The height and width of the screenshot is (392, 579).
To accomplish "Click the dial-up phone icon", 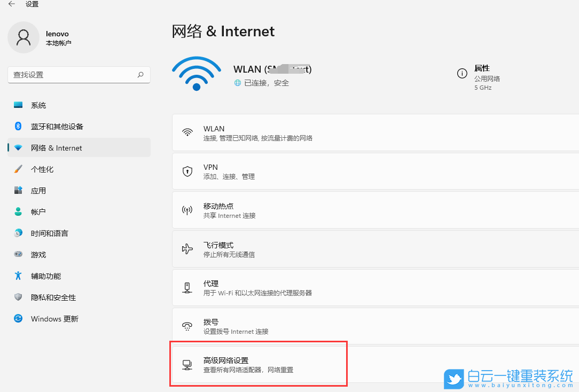I will pos(187,326).
